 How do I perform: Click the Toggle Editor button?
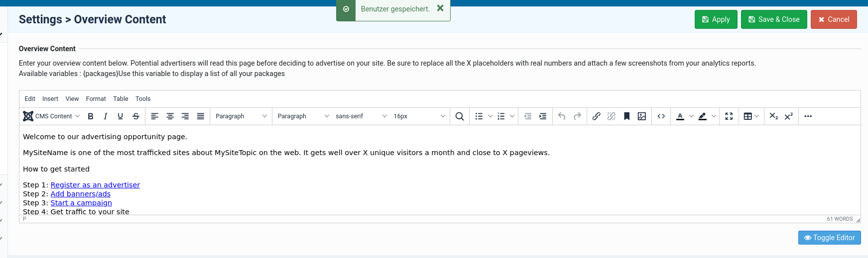829,238
